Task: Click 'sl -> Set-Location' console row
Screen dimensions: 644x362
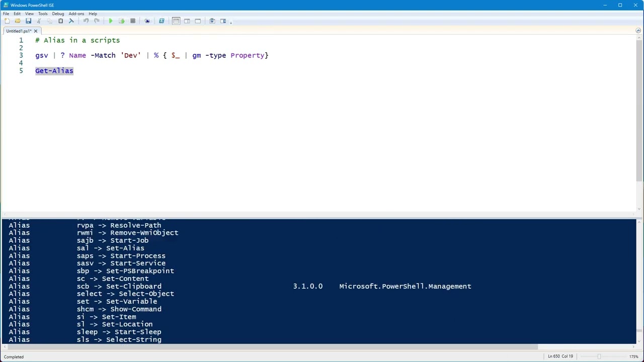Action: [115, 324]
